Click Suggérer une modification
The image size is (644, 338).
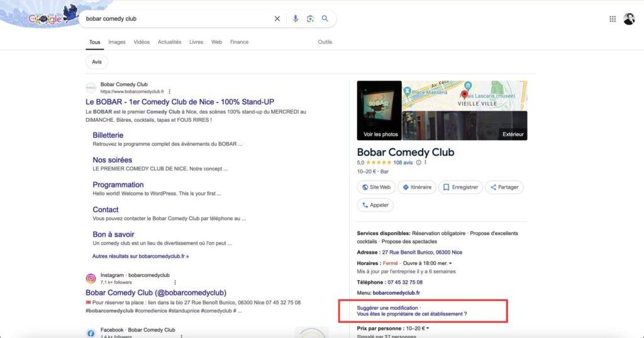pos(387,308)
